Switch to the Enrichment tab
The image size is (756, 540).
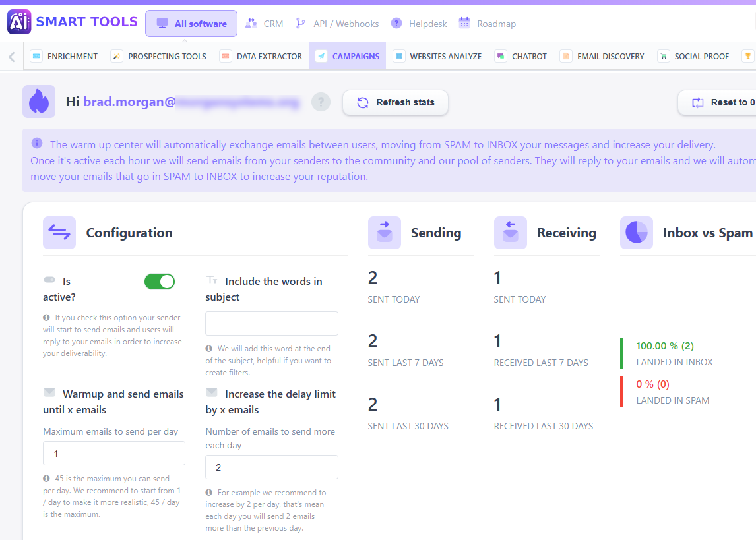pos(64,56)
